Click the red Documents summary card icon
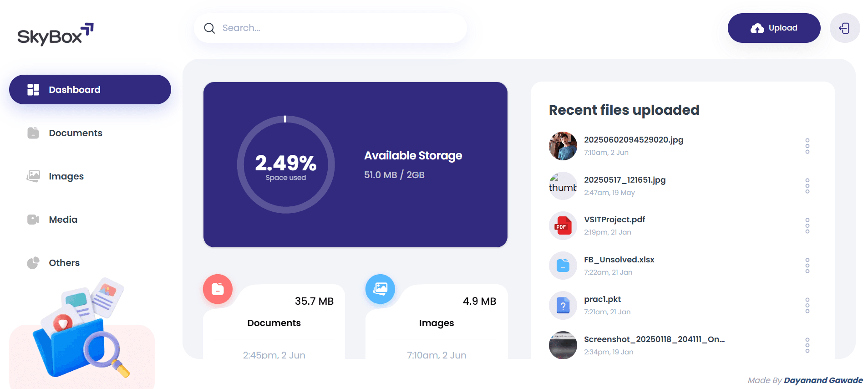The width and height of the screenshot is (868, 389). (x=218, y=289)
